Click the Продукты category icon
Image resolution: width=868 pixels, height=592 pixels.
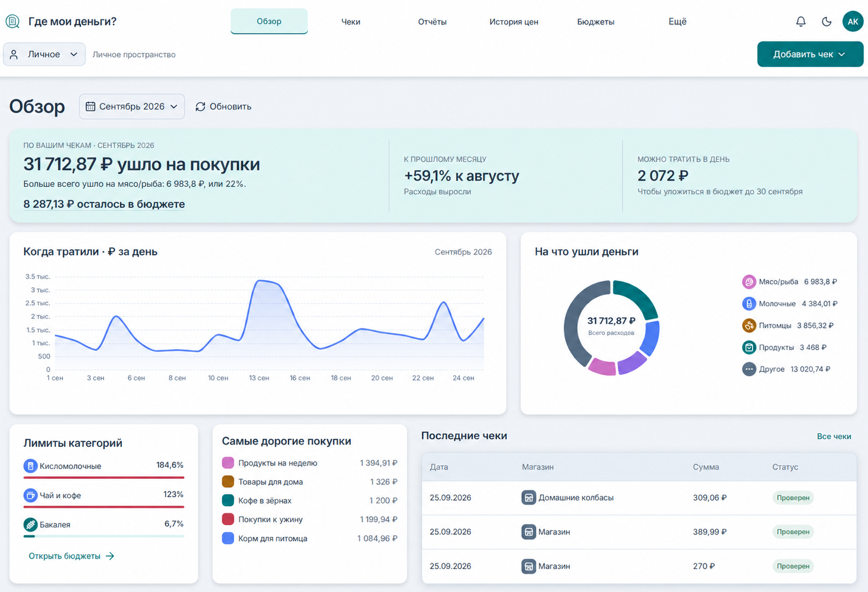749,347
